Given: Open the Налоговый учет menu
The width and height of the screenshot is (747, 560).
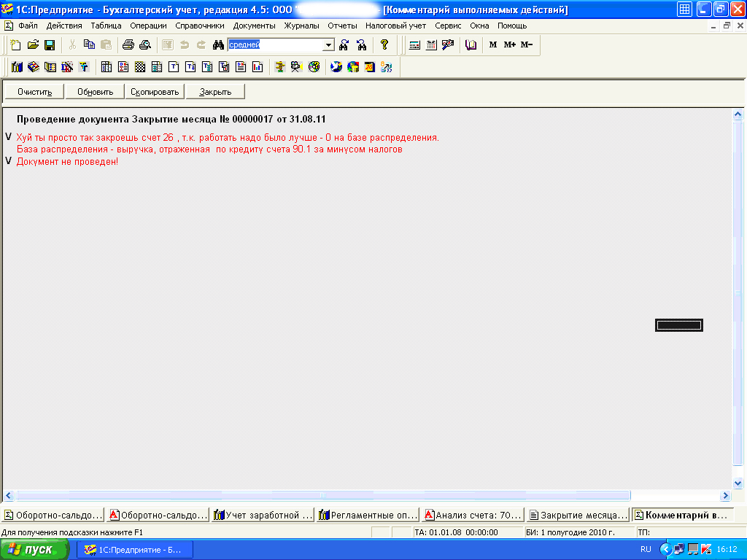Looking at the screenshot, I should [396, 26].
